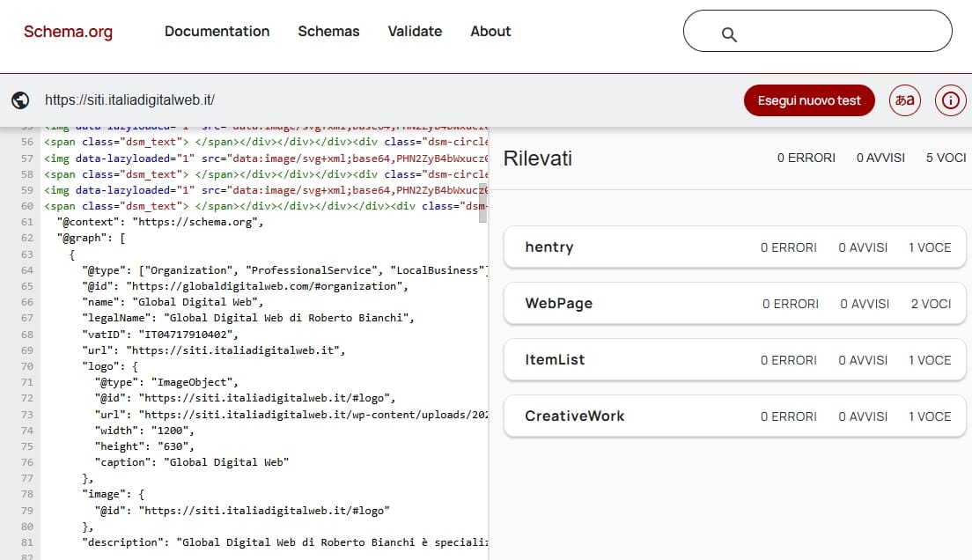
Task: Click the code panel vertical scrollbar
Action: [x=482, y=204]
